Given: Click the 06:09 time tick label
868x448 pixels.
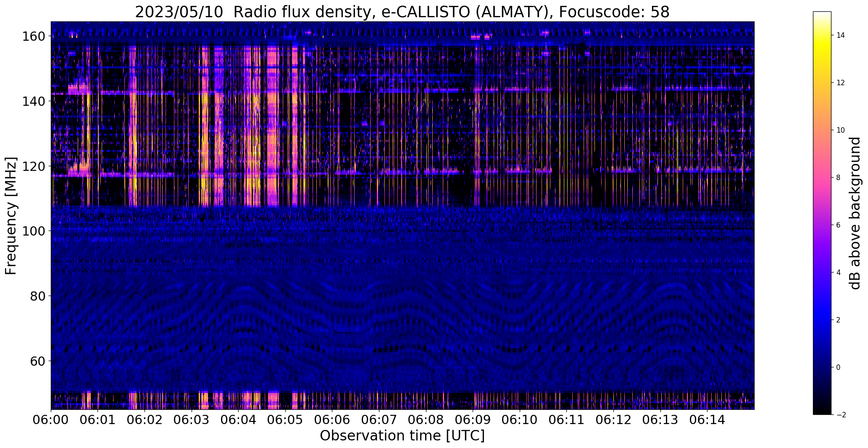Looking at the screenshot, I should coord(473,420).
